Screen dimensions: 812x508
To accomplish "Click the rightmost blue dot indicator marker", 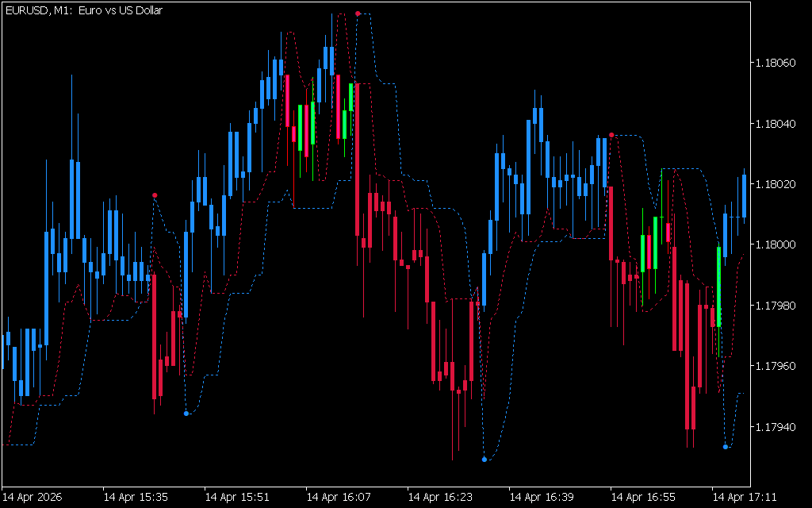I will [726, 447].
